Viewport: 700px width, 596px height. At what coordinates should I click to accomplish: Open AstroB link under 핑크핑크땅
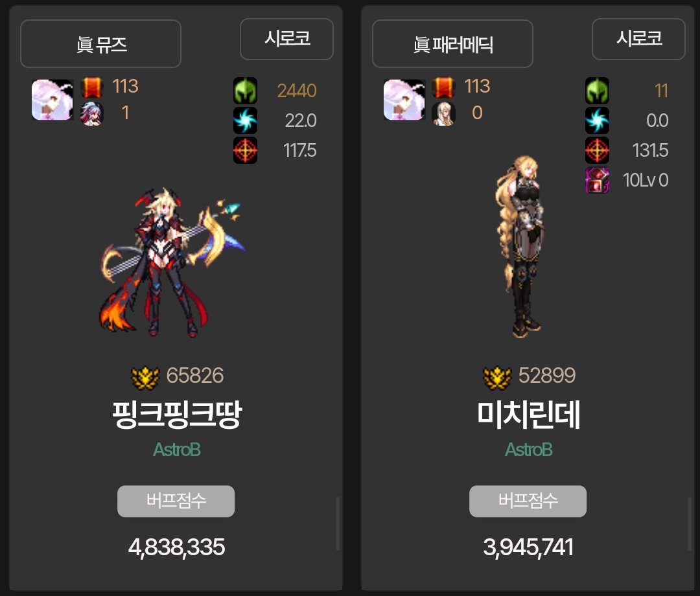pyautogui.click(x=177, y=450)
